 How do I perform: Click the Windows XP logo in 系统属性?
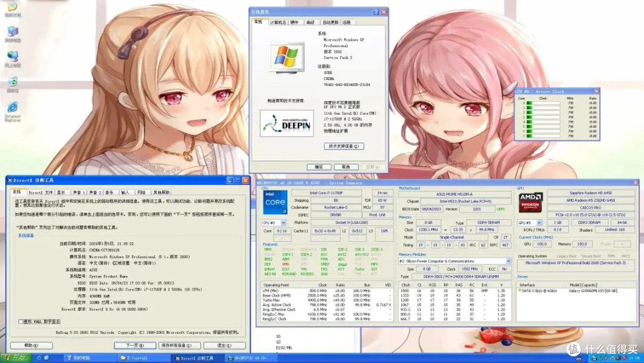point(287,57)
